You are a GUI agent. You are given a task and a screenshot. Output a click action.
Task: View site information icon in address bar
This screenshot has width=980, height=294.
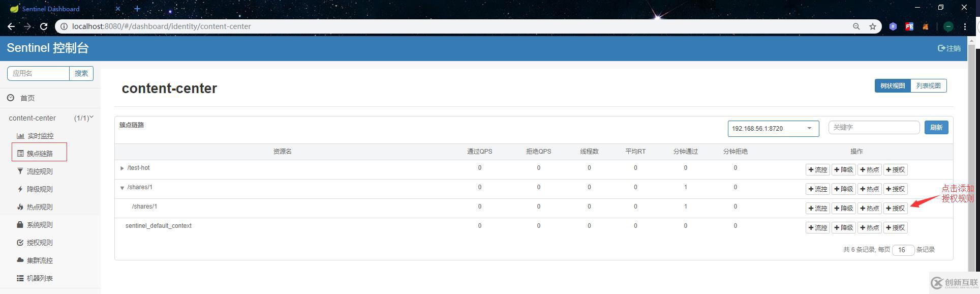click(64, 26)
